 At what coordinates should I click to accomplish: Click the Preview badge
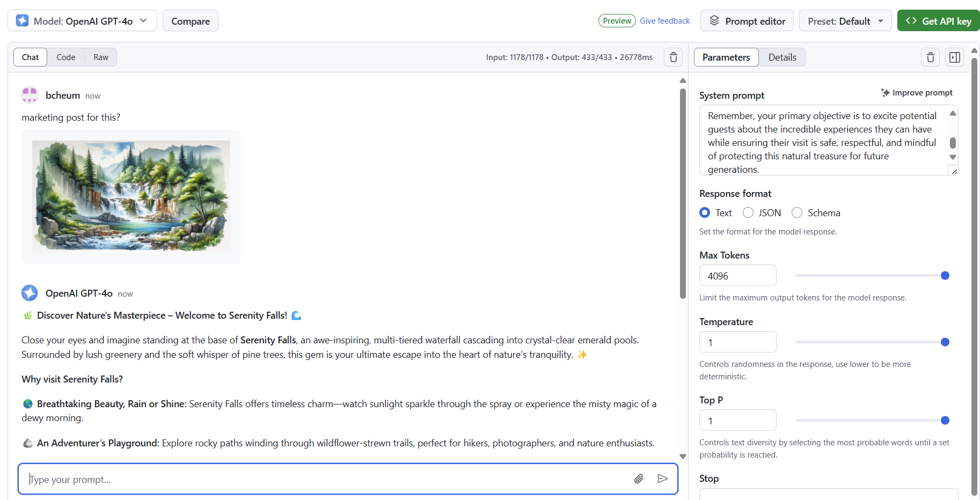[x=617, y=21]
